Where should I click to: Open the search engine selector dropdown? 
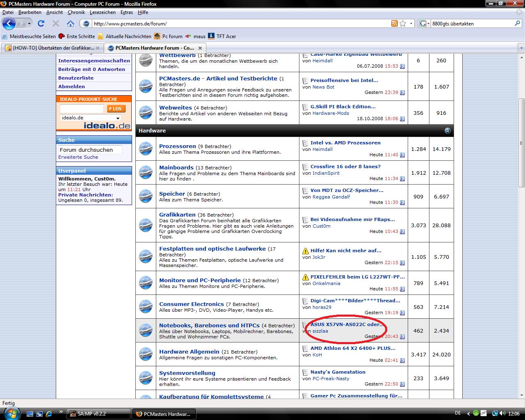coord(424,23)
